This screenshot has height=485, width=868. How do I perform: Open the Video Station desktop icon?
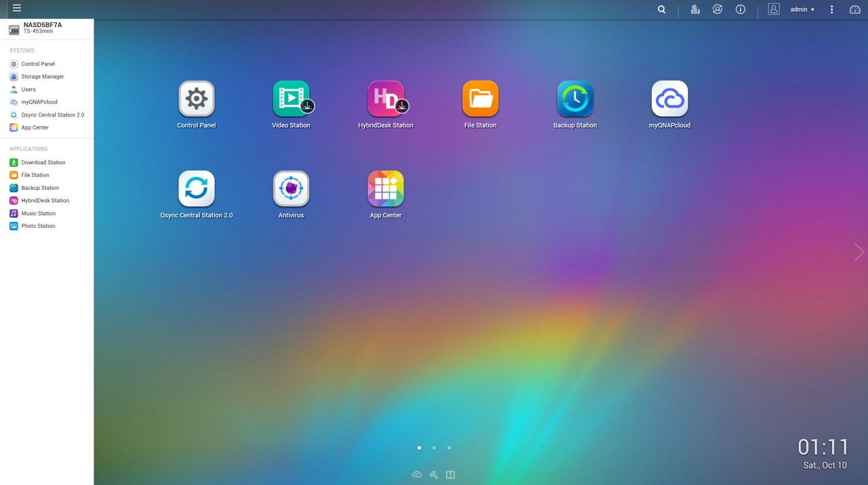pos(292,99)
